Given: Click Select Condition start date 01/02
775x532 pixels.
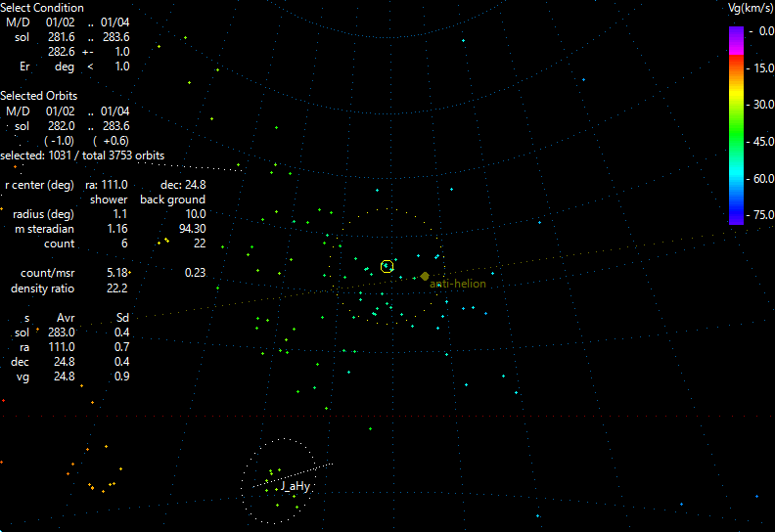Looking at the screenshot, I should 61,22.
